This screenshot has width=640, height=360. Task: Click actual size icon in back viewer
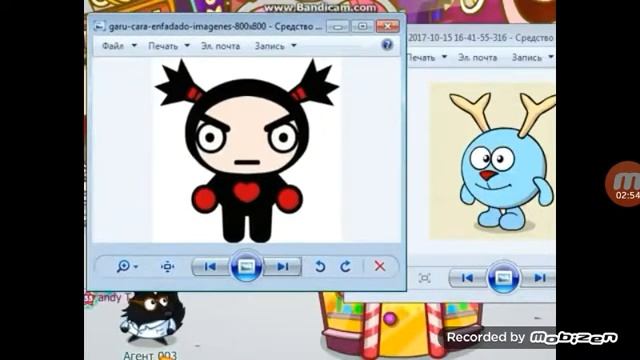point(424,278)
